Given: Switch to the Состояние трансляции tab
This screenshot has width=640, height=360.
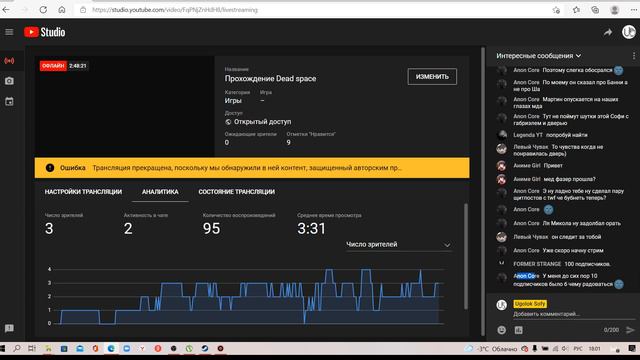Looking at the screenshot, I should coord(237,192).
